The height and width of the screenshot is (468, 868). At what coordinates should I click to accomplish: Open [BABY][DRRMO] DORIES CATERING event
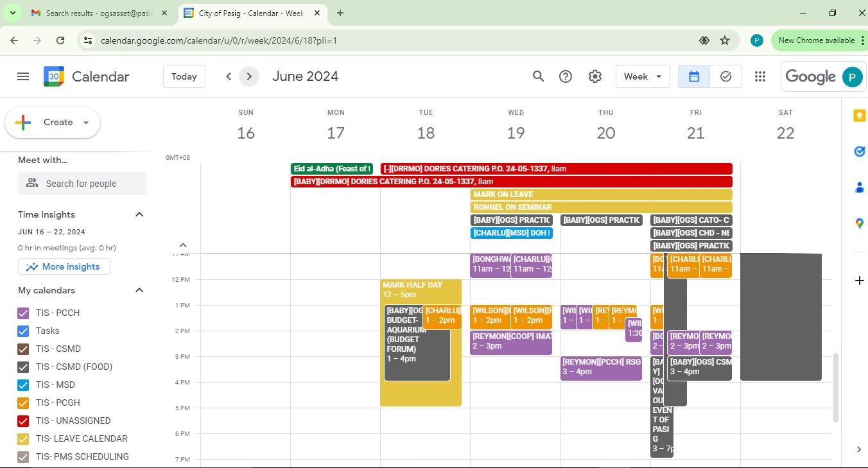click(512, 182)
